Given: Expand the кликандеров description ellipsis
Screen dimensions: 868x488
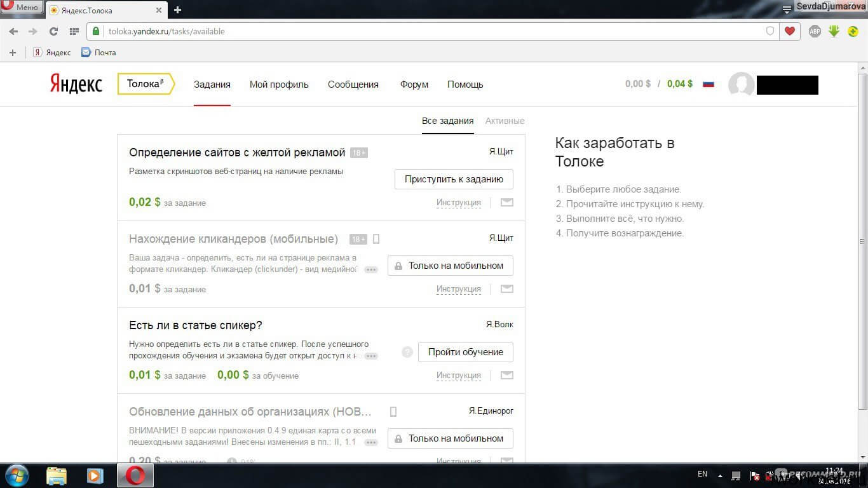Looking at the screenshot, I should [371, 269].
